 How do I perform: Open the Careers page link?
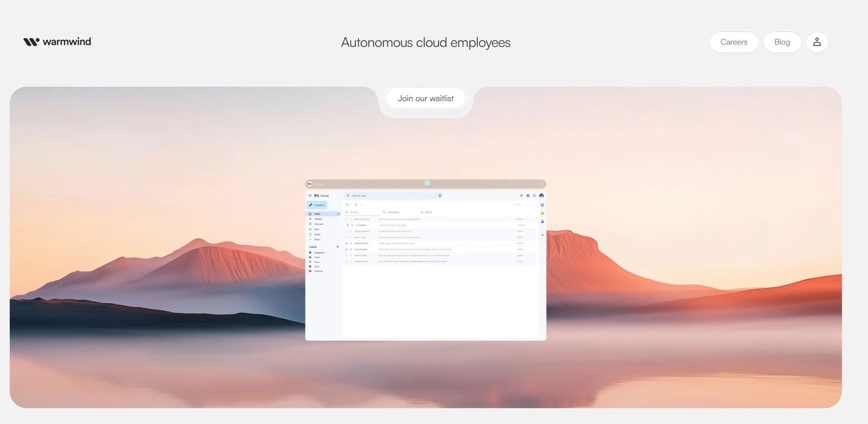733,42
